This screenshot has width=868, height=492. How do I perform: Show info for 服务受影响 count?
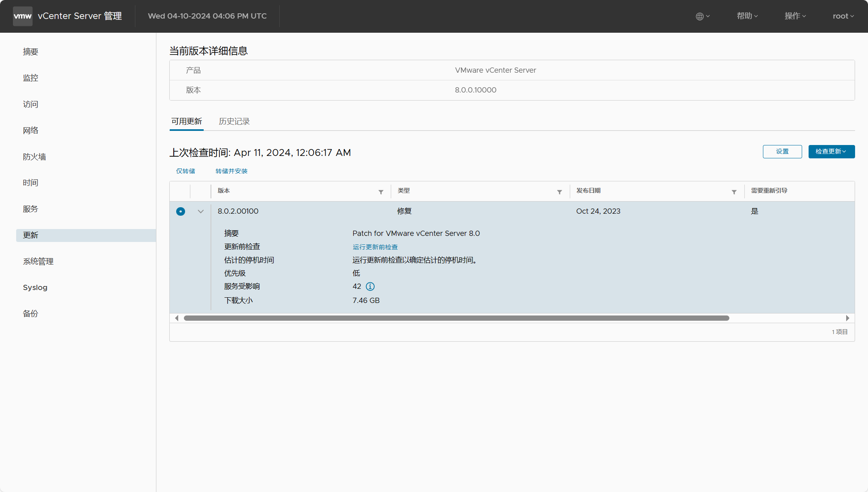[370, 286]
